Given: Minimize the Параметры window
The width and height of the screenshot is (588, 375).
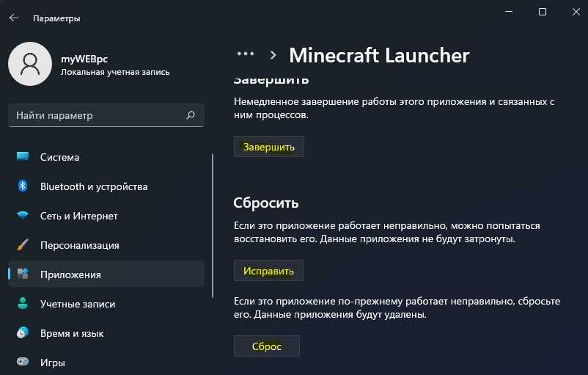Looking at the screenshot, I should (x=510, y=12).
